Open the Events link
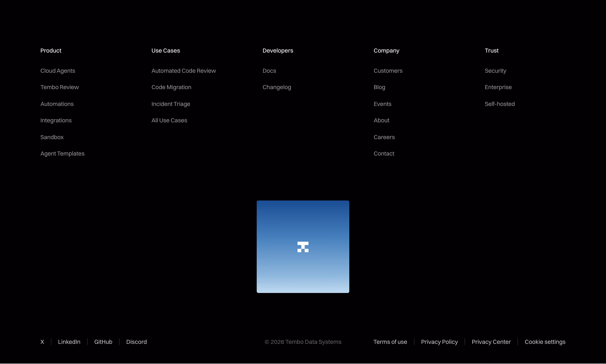Screen dimensions: 606x364 click(x=382, y=104)
